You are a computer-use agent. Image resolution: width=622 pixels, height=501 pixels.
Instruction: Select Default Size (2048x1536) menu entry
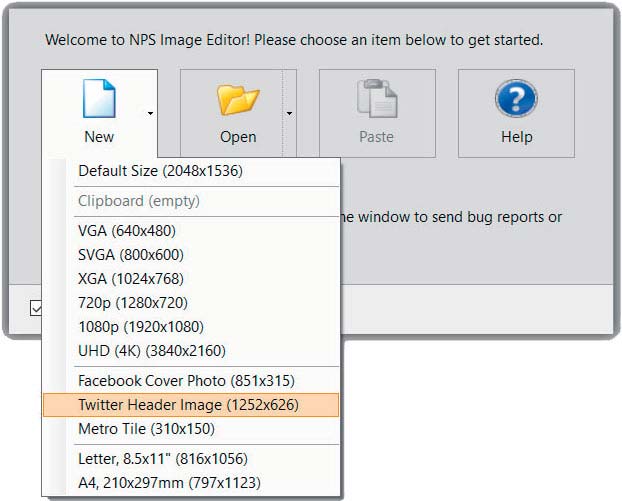(191, 171)
